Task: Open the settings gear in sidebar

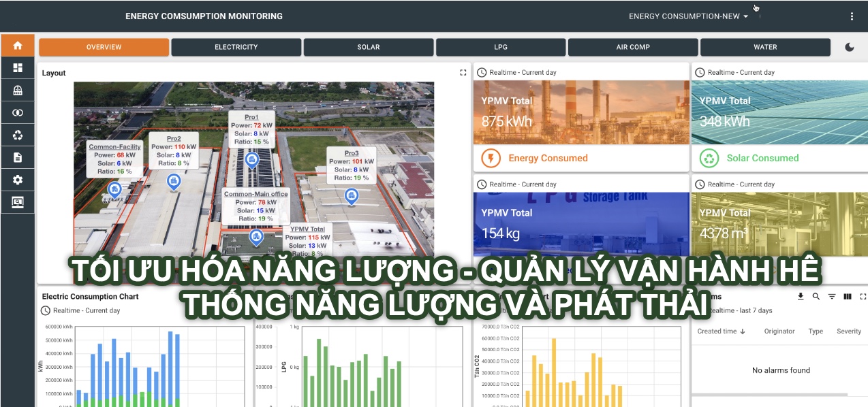Action: (x=18, y=180)
